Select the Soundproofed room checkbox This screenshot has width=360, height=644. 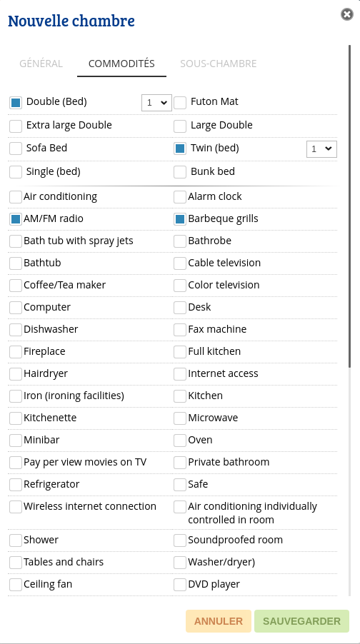(180, 540)
